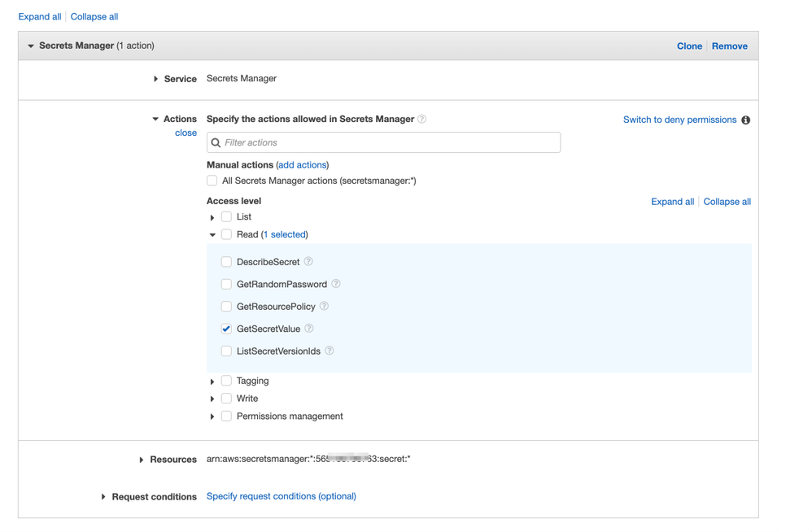Enable the GetResourcePolicy action
The width and height of the screenshot is (812, 532).
coord(226,307)
